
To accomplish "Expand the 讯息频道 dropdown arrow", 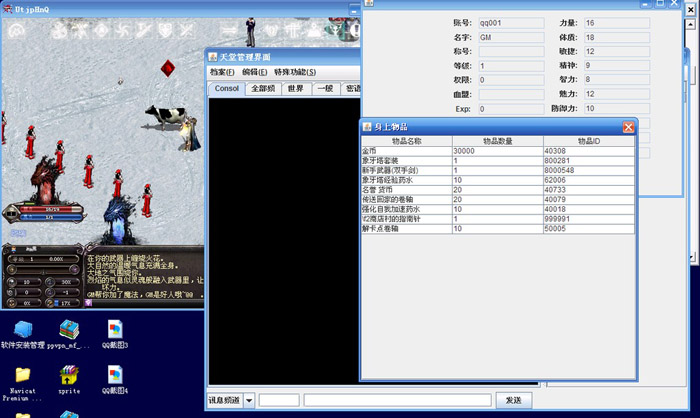I will point(249,400).
